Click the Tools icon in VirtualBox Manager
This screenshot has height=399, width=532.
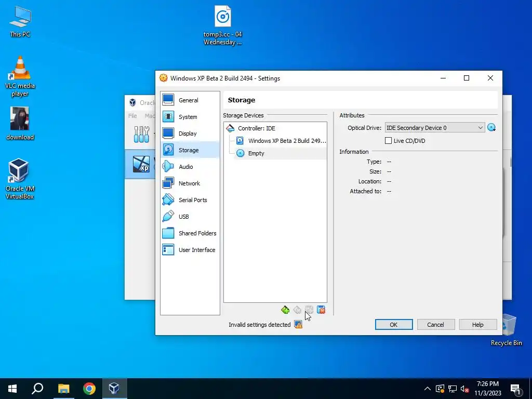141,135
